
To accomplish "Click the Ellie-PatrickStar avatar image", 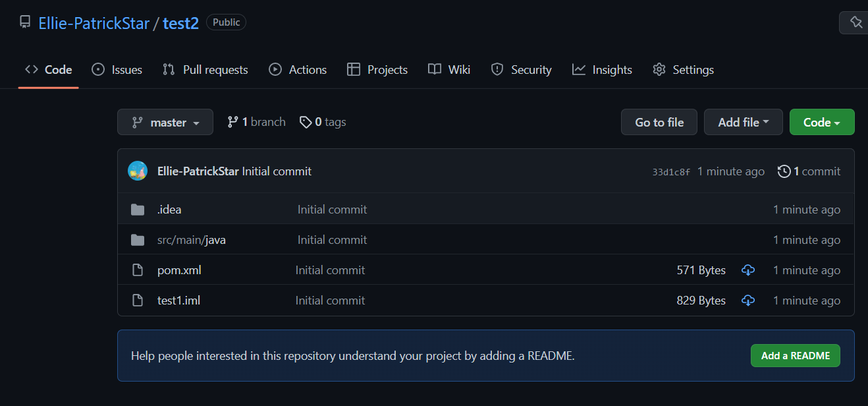I will coord(138,171).
